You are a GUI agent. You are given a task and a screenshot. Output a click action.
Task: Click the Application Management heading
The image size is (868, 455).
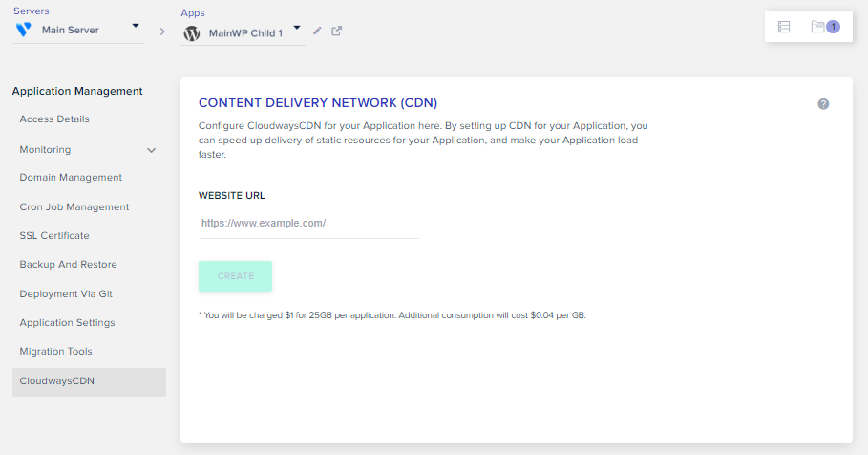coord(77,91)
